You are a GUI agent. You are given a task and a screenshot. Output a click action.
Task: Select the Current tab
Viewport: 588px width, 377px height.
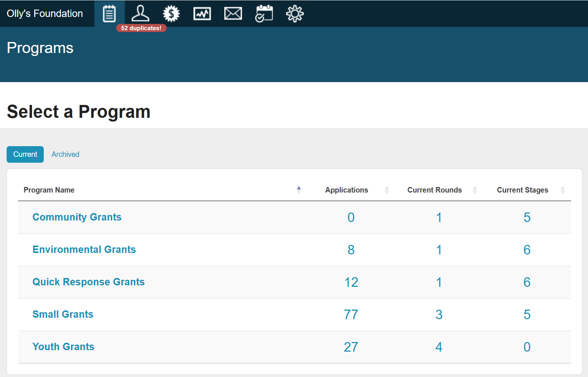pos(25,154)
